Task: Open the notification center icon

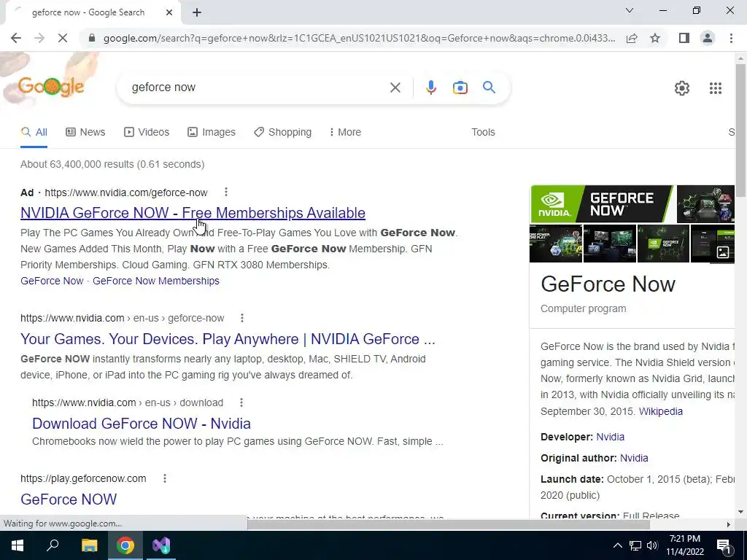Action: point(723,545)
